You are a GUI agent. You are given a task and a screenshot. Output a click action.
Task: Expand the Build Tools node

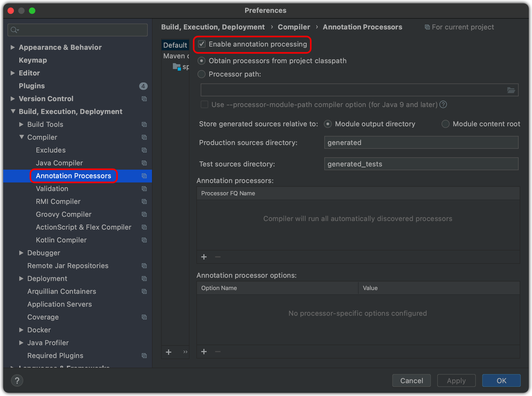coord(21,124)
